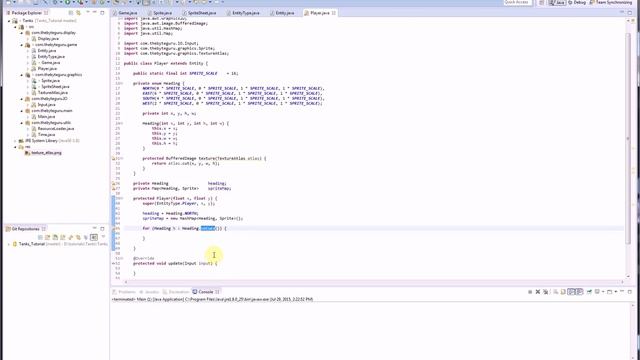Viewport: 640px width, 360px height.
Task: Click Remove All Terminated Launches icon
Action: point(545,292)
